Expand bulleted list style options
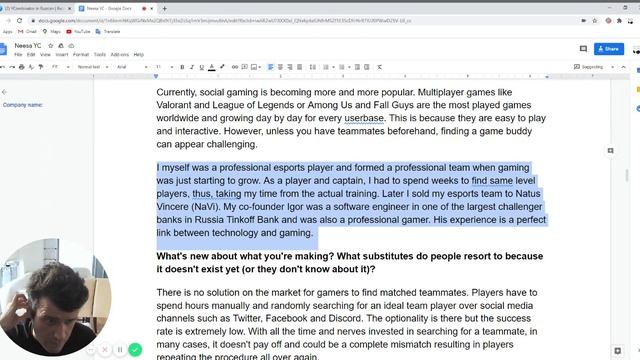This screenshot has width=640, height=360. (x=349, y=67)
